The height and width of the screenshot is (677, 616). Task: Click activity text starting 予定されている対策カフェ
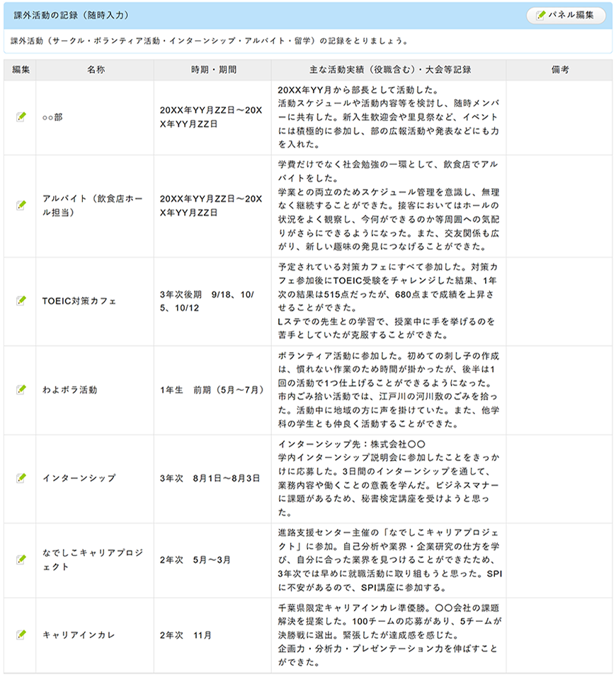coord(387,301)
